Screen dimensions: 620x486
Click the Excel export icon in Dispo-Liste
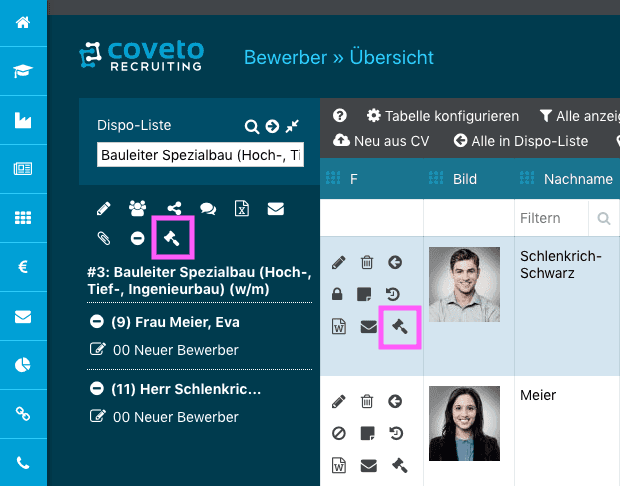coord(242,208)
